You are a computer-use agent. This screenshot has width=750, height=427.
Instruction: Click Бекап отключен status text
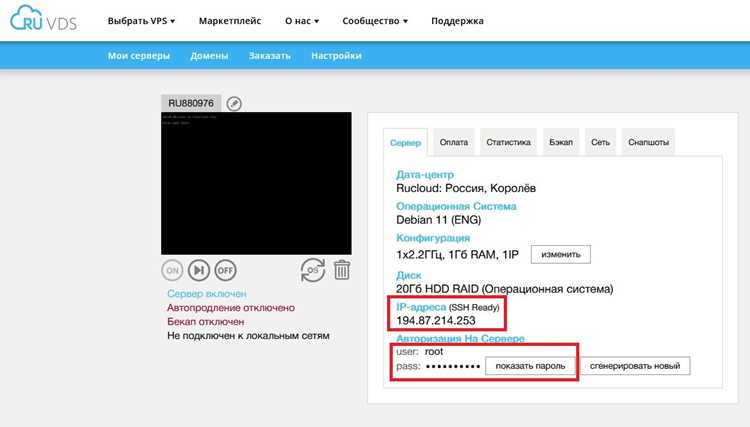click(x=205, y=322)
